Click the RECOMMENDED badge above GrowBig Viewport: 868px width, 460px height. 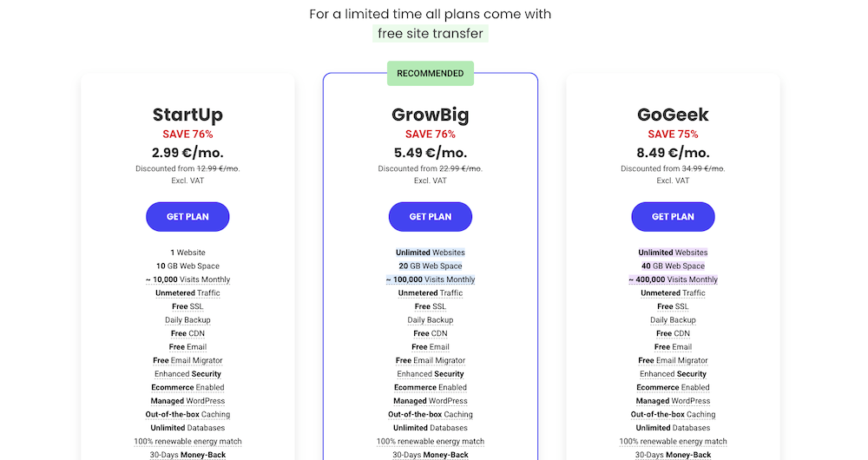(431, 74)
